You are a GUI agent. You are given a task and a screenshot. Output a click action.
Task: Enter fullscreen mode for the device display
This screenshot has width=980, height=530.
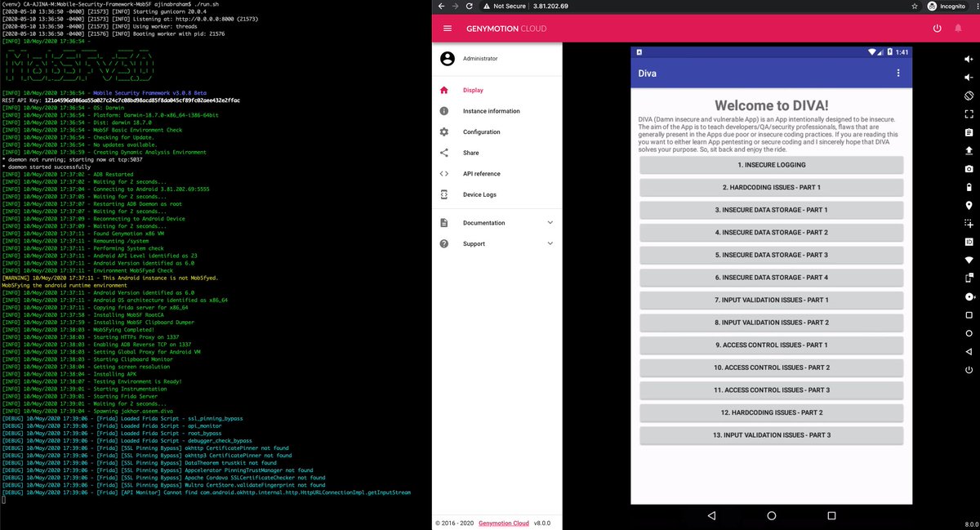[x=969, y=114]
